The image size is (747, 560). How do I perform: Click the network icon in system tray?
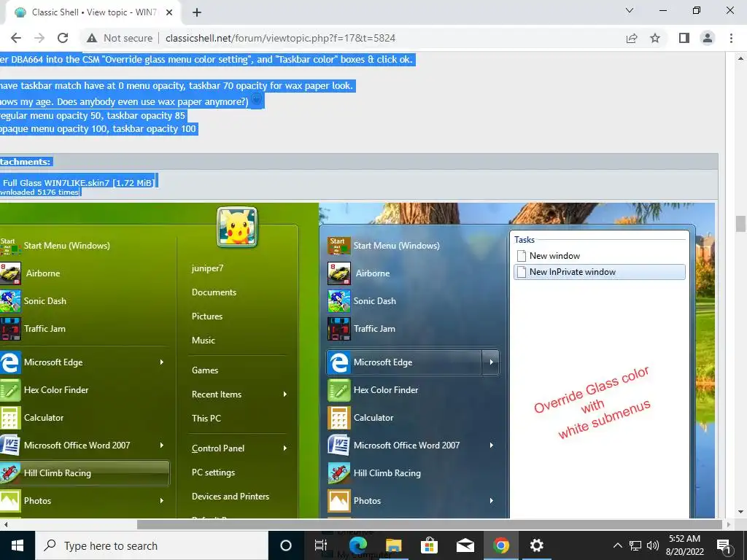tap(635, 545)
